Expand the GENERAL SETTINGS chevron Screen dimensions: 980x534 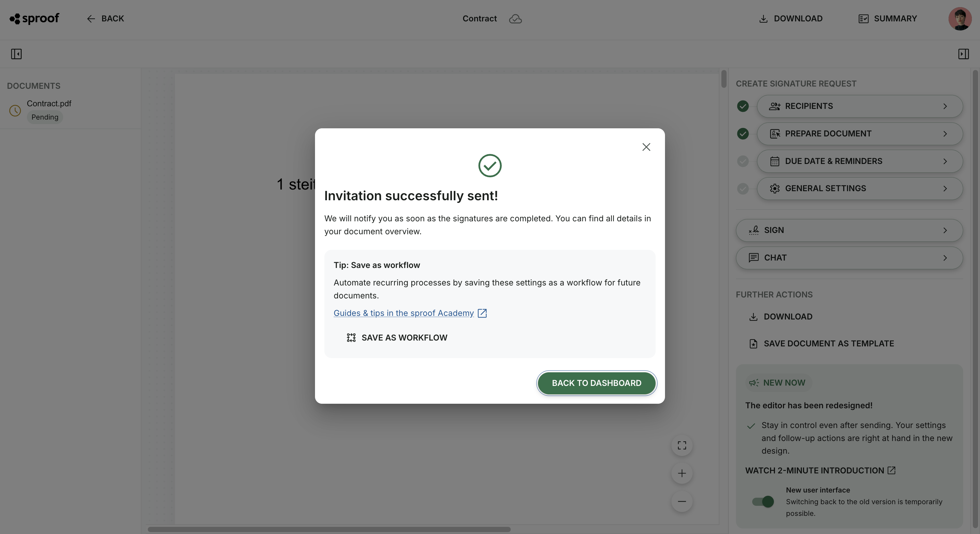pyautogui.click(x=945, y=189)
